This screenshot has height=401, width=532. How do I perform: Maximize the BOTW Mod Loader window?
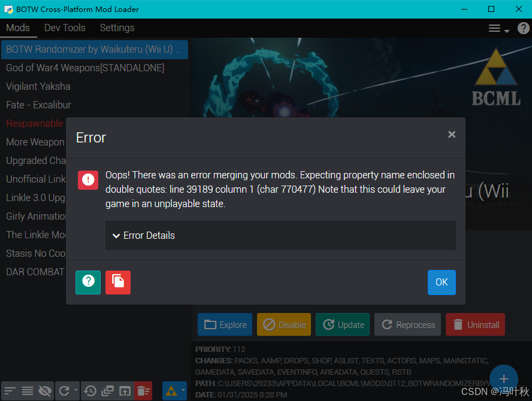[x=491, y=9]
